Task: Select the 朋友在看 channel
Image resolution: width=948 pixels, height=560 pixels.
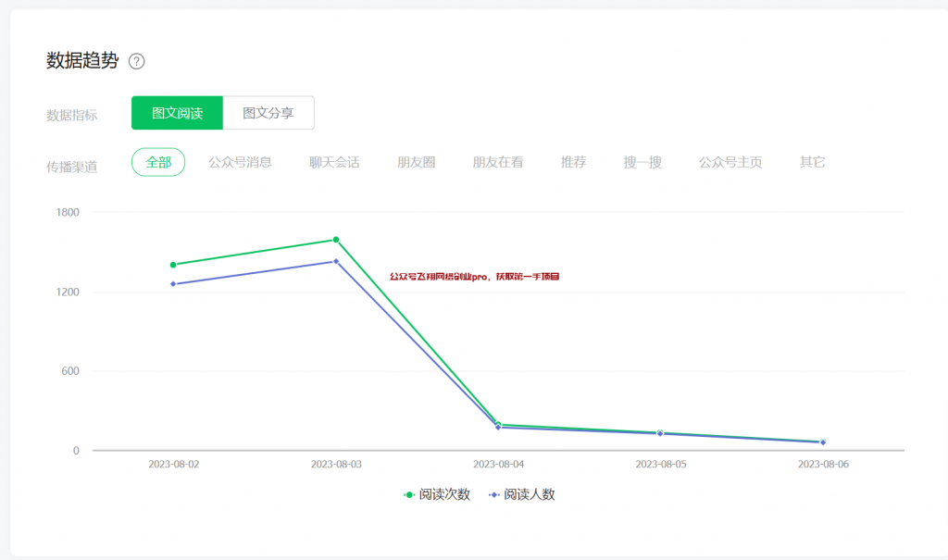Action: (x=497, y=161)
